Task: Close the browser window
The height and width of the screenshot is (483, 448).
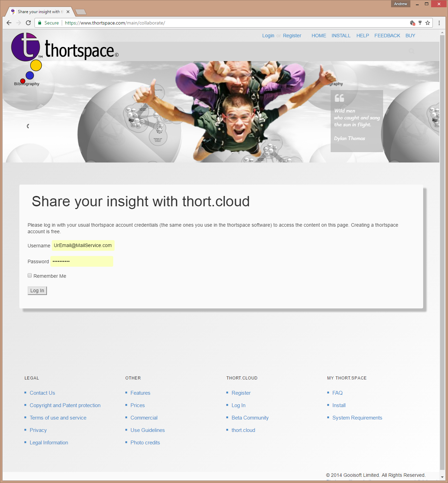Action: point(439,4)
